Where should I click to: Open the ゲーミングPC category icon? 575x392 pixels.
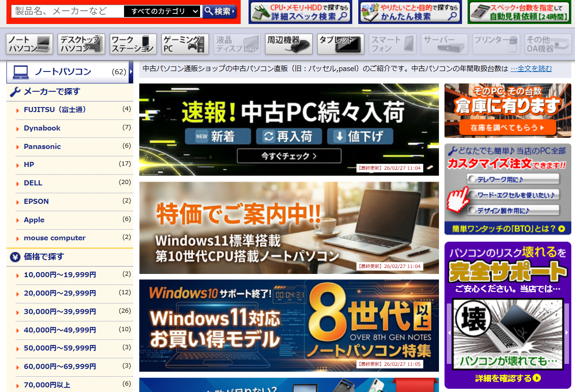point(185,44)
